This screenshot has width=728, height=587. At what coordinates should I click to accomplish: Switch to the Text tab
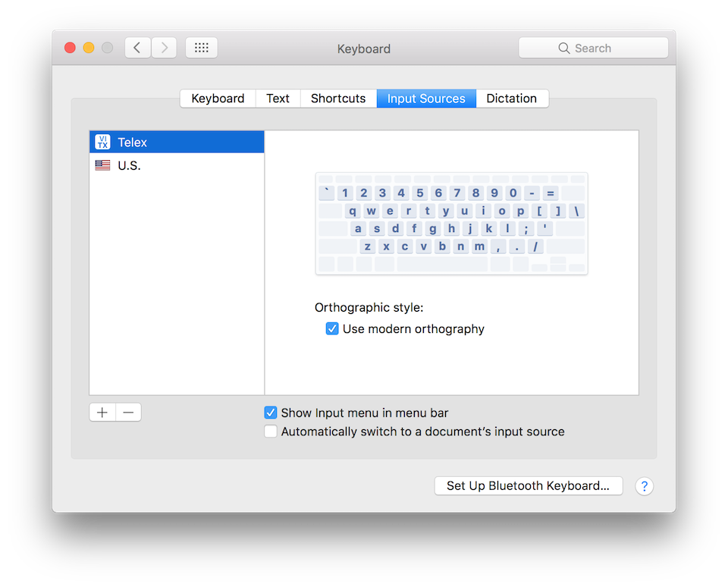click(x=278, y=98)
